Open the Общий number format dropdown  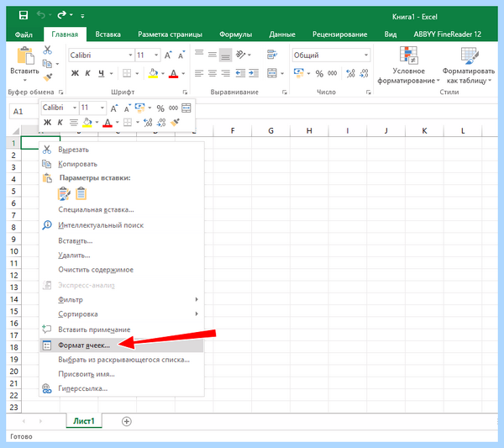(x=366, y=55)
